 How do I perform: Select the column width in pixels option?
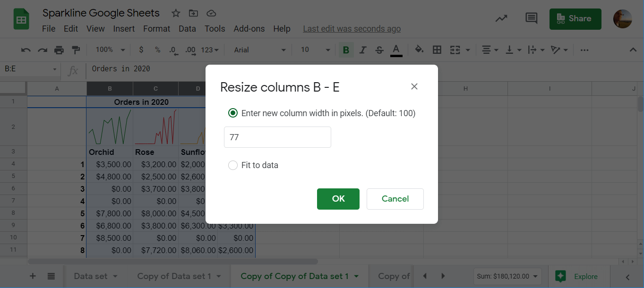click(x=232, y=113)
